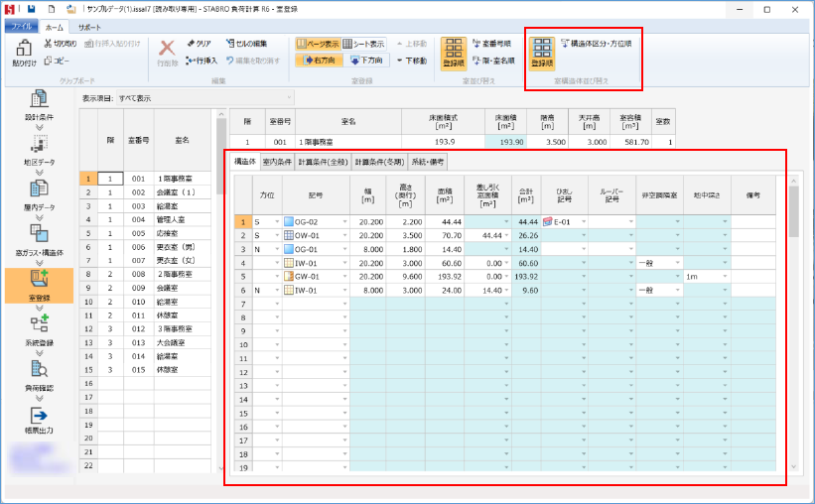Open 屋内データ sidebar icon
Screen dimensions: 815x504
(x=40, y=193)
